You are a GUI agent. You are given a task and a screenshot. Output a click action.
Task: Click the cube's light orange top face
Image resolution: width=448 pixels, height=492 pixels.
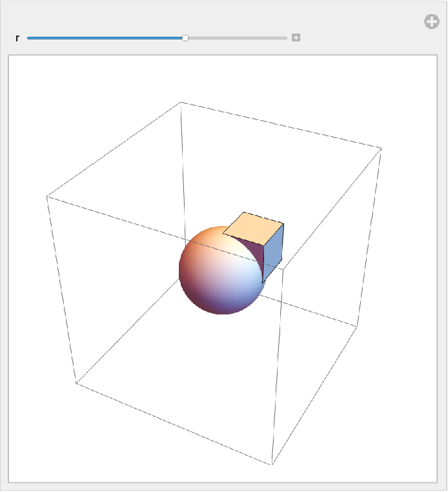tap(253, 229)
